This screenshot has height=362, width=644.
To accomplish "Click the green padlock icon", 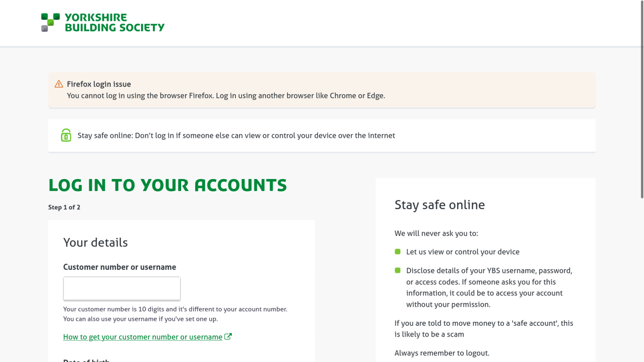I will point(66,135).
